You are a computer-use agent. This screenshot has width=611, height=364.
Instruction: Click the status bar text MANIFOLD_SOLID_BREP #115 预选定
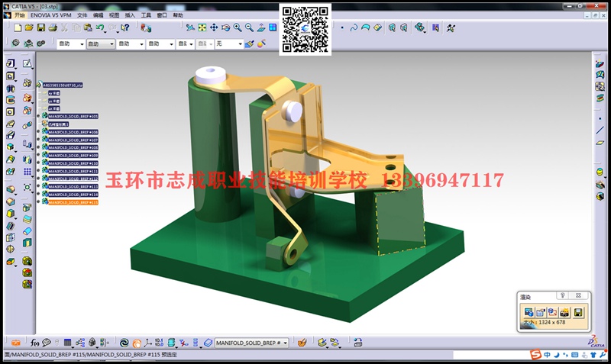tap(131, 355)
